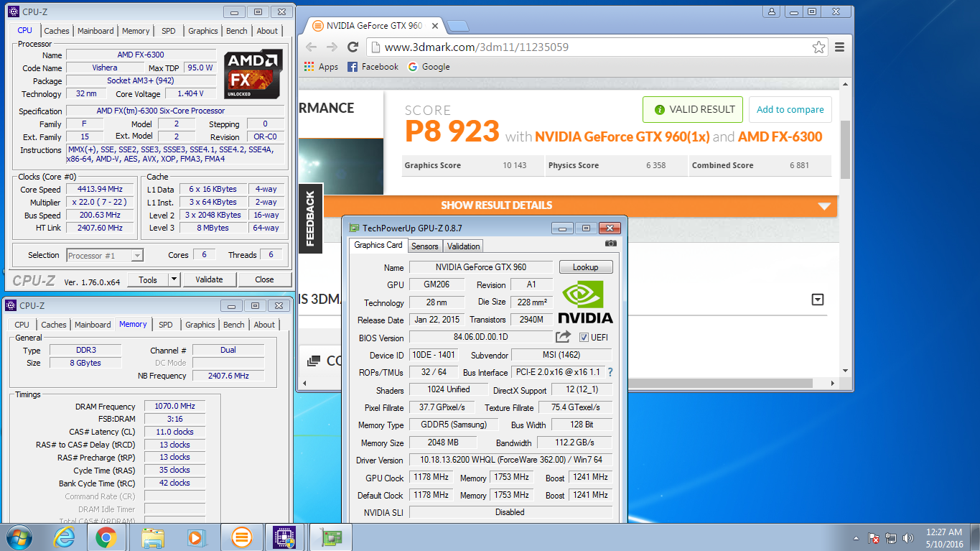Switch to the Mainboard tab in top CPU-Z
This screenshot has width=980, height=551.
[95, 31]
